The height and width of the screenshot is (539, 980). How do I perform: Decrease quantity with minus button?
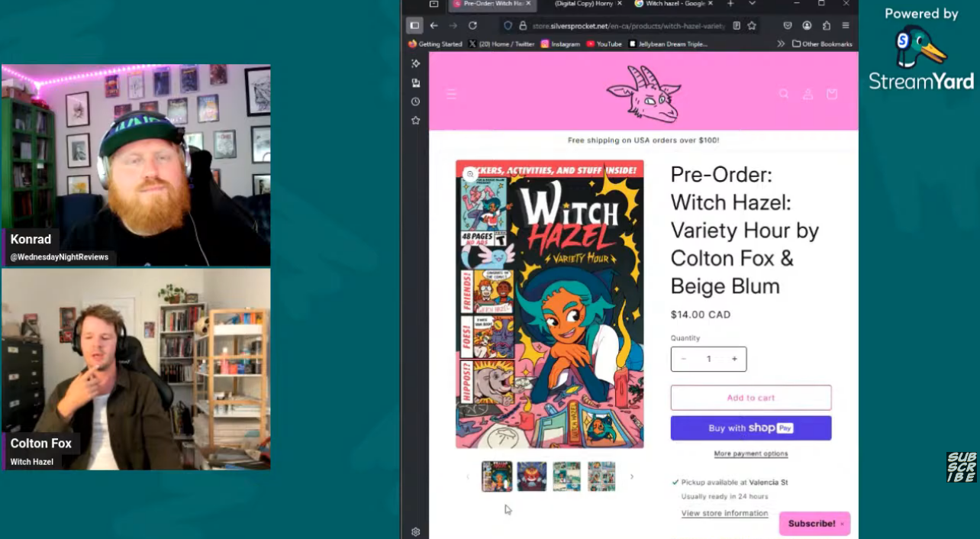pyautogui.click(x=683, y=359)
